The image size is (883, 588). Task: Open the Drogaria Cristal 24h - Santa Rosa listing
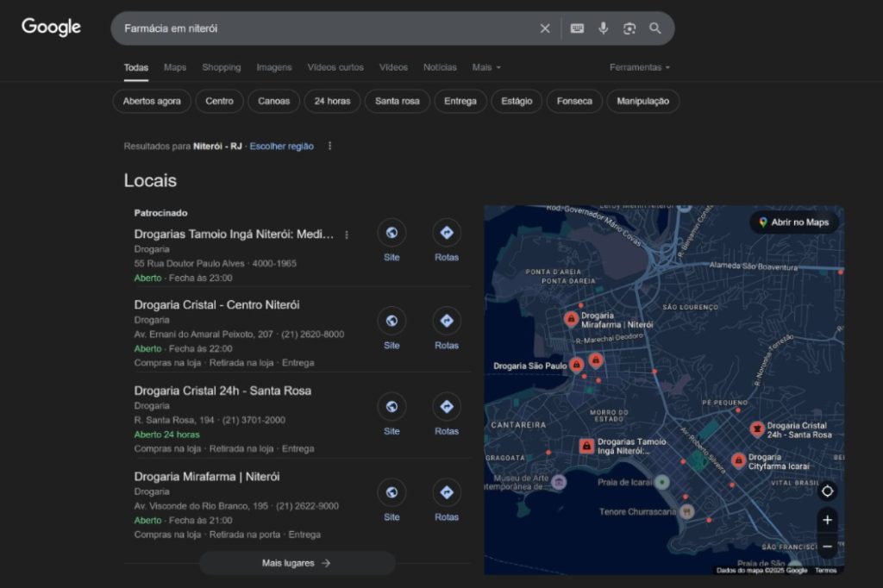[x=222, y=391]
